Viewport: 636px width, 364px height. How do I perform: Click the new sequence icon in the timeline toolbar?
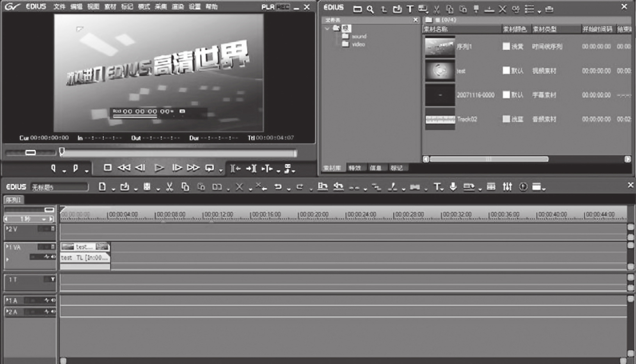point(102,187)
